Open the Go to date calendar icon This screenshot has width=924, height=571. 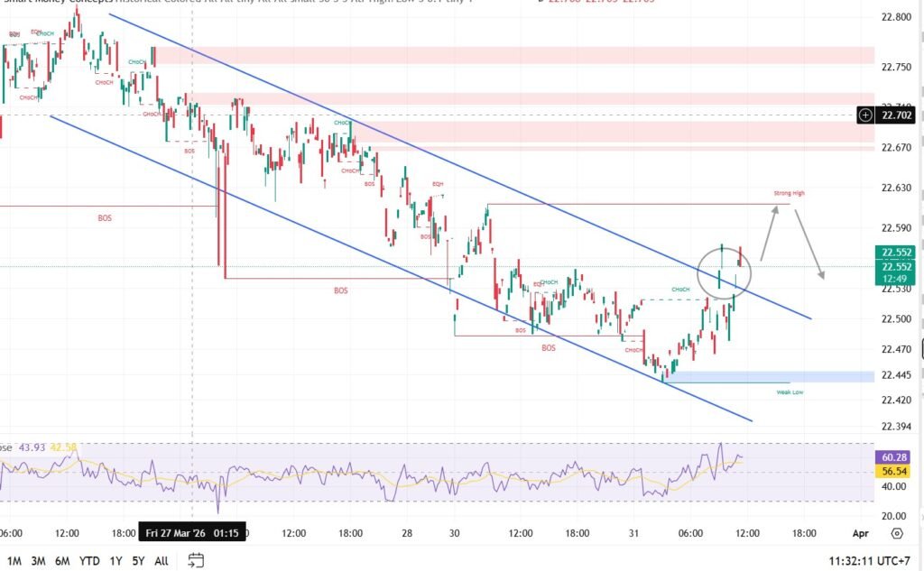pos(195,560)
